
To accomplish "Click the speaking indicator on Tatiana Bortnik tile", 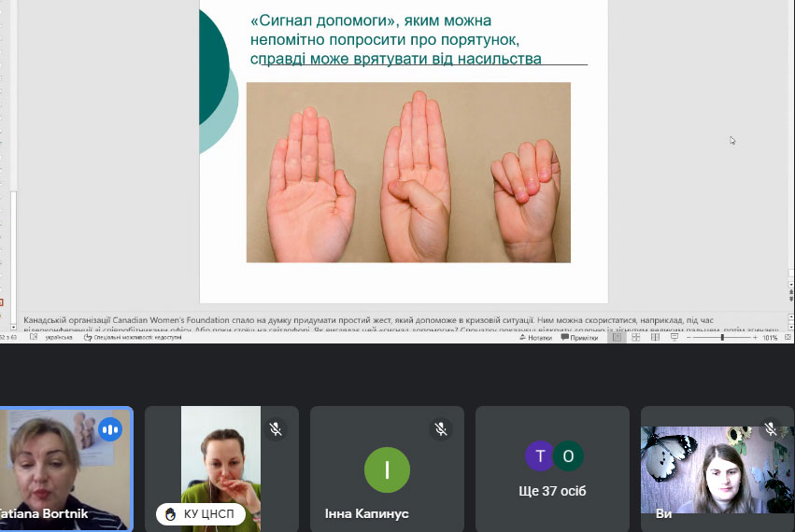I will [110, 429].
